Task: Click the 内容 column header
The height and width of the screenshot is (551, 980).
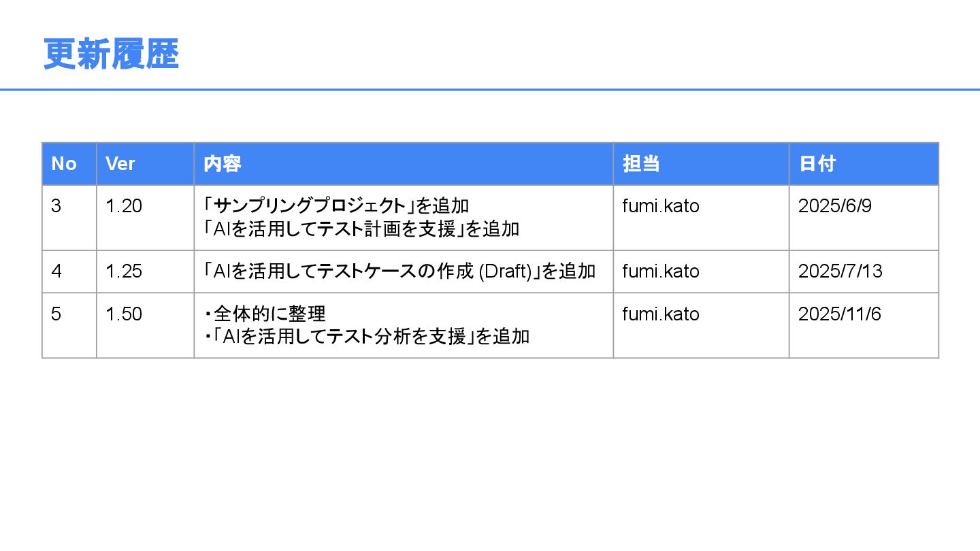Action: coord(223,164)
